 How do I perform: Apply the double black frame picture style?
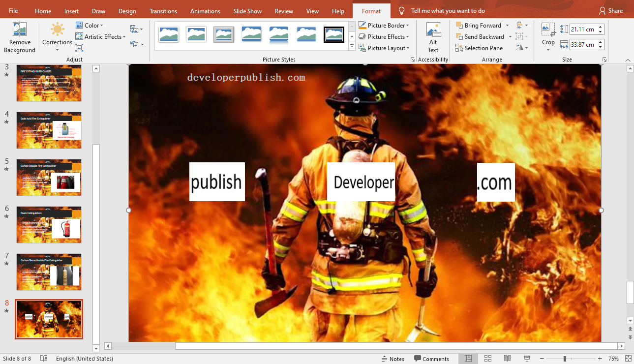pyautogui.click(x=334, y=34)
